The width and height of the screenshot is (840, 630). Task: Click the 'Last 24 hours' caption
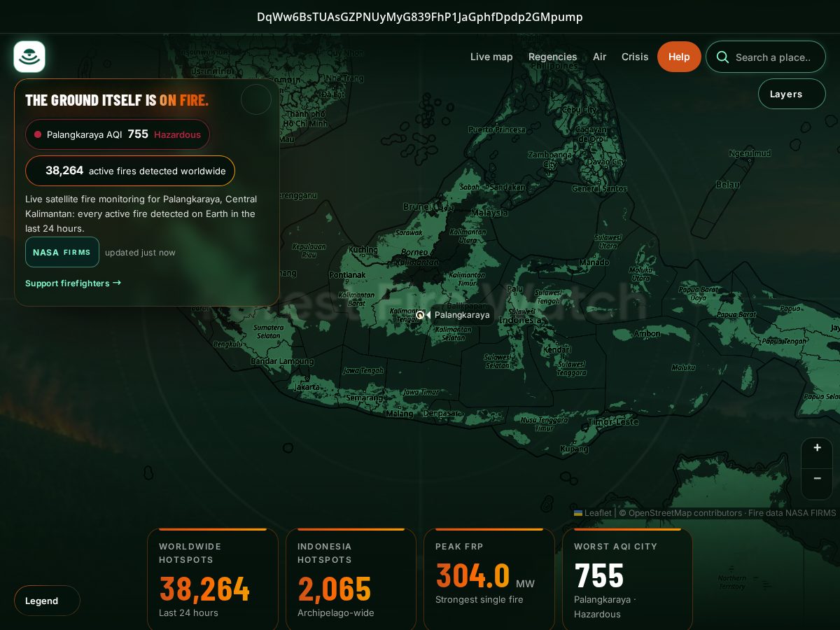[x=188, y=612]
